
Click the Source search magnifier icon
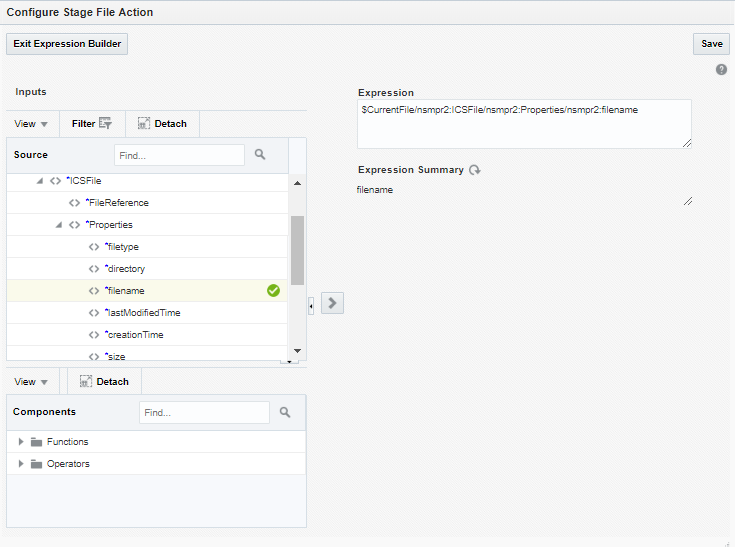260,155
